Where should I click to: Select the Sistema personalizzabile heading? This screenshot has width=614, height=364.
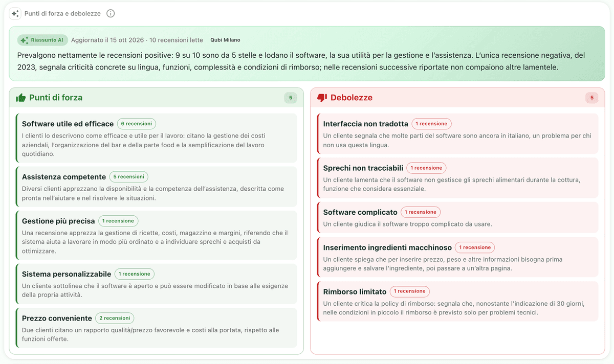(x=67, y=274)
